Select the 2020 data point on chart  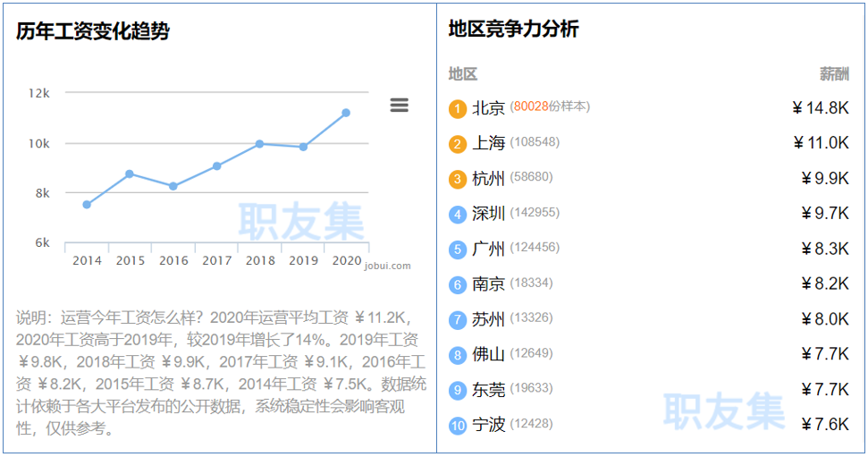pyautogui.click(x=346, y=113)
